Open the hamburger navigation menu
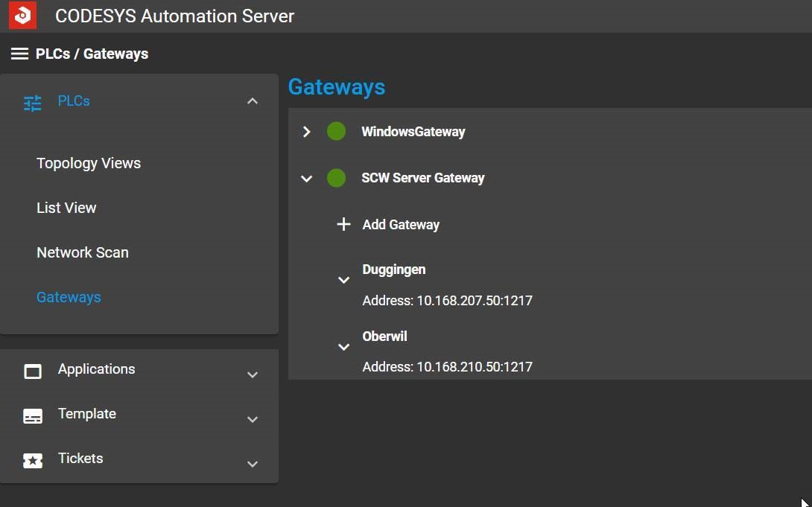Viewport: 812px width, 507px height. pyautogui.click(x=19, y=54)
